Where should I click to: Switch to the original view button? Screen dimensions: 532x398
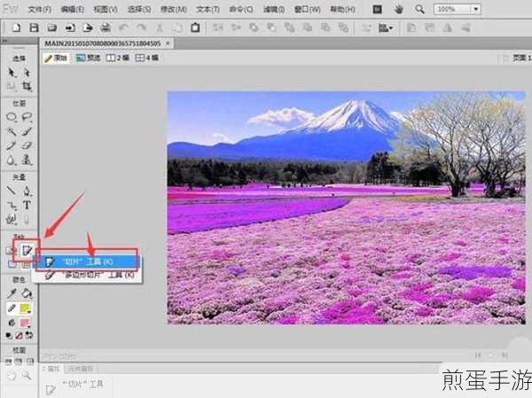point(57,58)
